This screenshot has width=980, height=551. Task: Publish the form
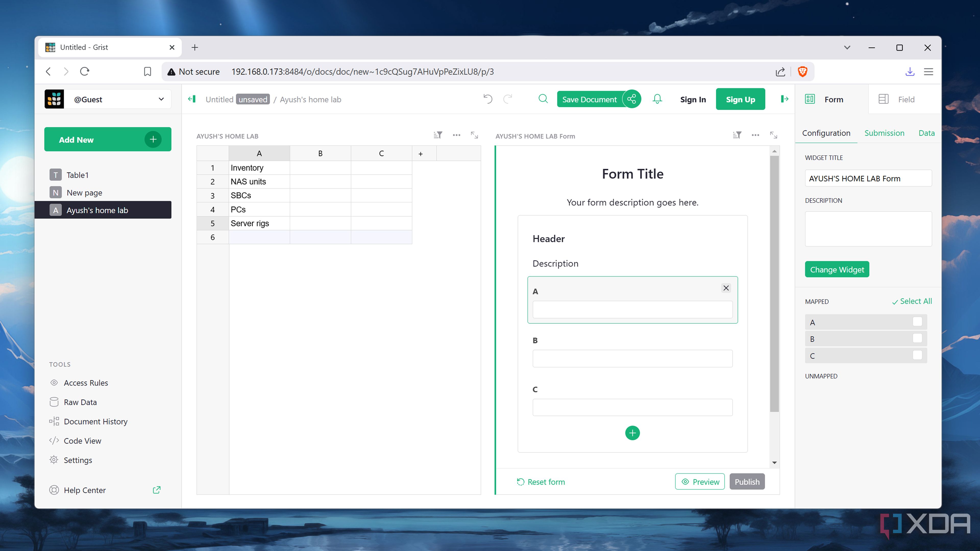(x=747, y=482)
